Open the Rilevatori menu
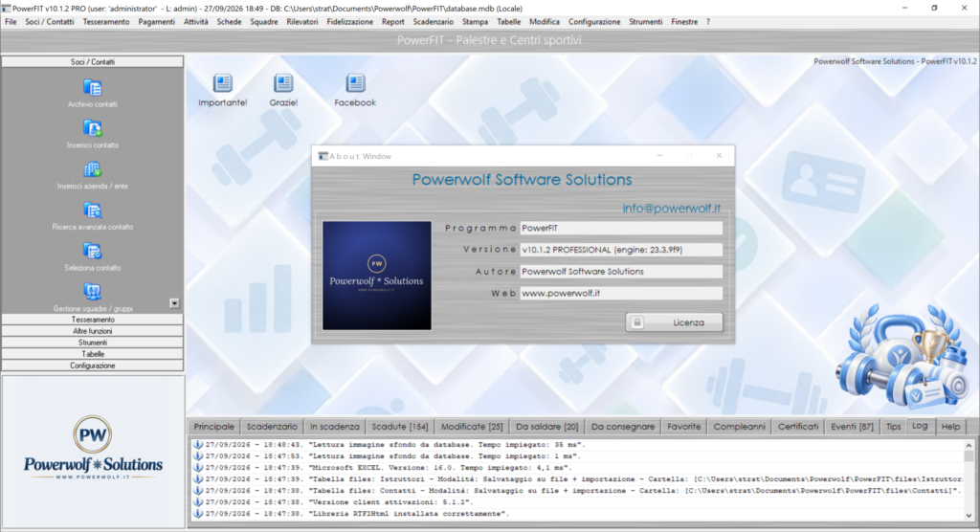Image resolution: width=980 pixels, height=532 pixels. point(301,22)
